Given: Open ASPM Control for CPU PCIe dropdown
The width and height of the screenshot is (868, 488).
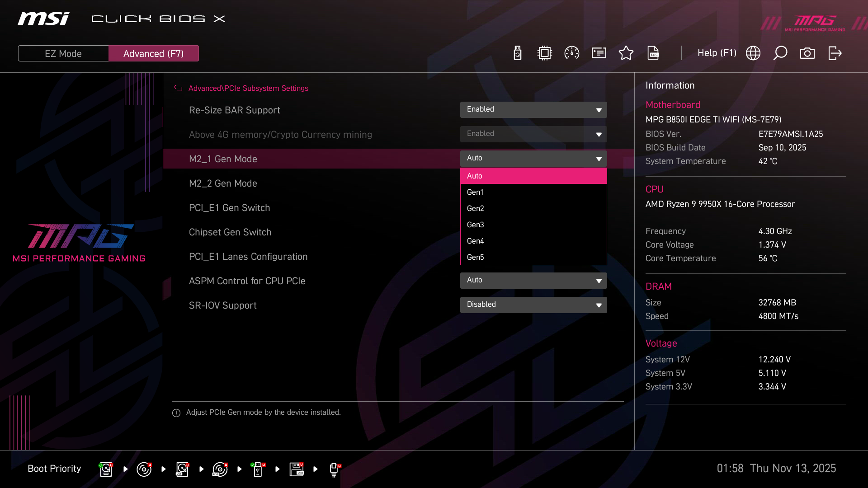Looking at the screenshot, I should pyautogui.click(x=533, y=281).
